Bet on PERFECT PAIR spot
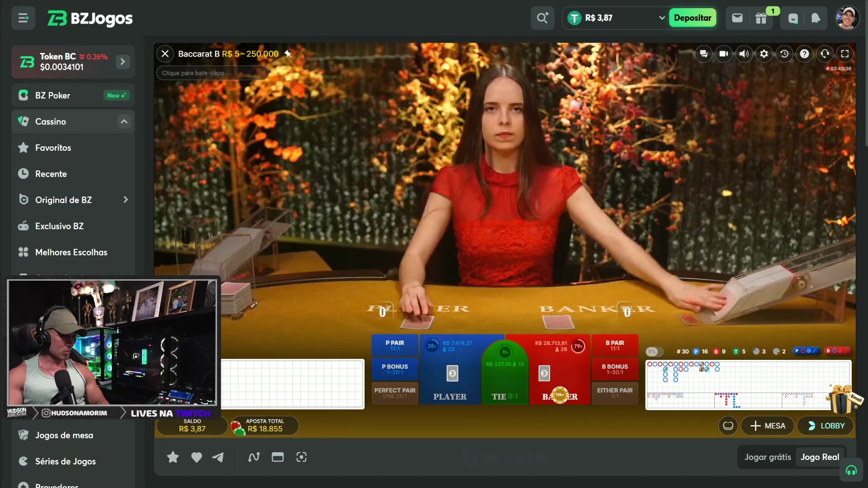 pos(394,392)
